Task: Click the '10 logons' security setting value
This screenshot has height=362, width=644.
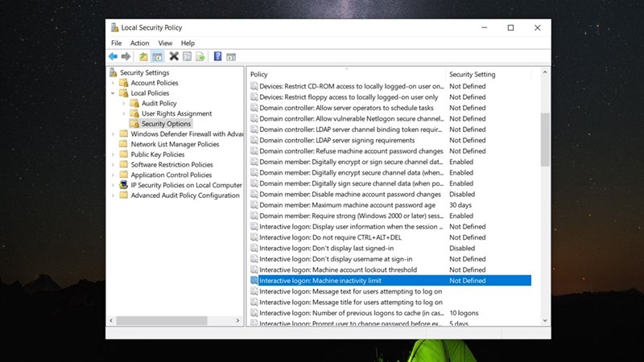Action: click(x=464, y=313)
